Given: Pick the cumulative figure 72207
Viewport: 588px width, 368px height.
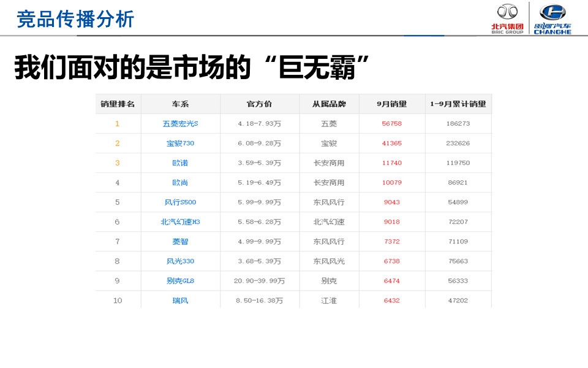Looking at the screenshot, I should point(458,222).
